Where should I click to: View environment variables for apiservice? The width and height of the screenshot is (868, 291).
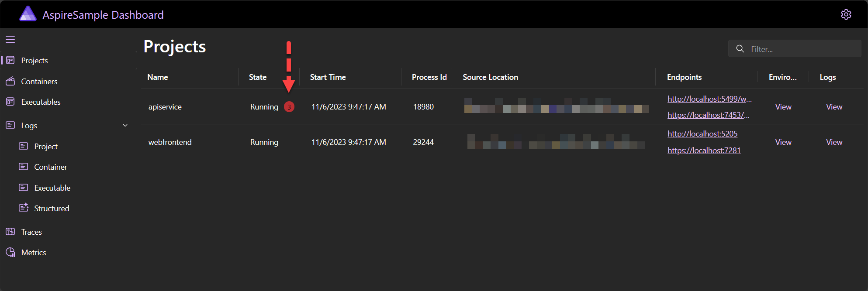tap(783, 107)
